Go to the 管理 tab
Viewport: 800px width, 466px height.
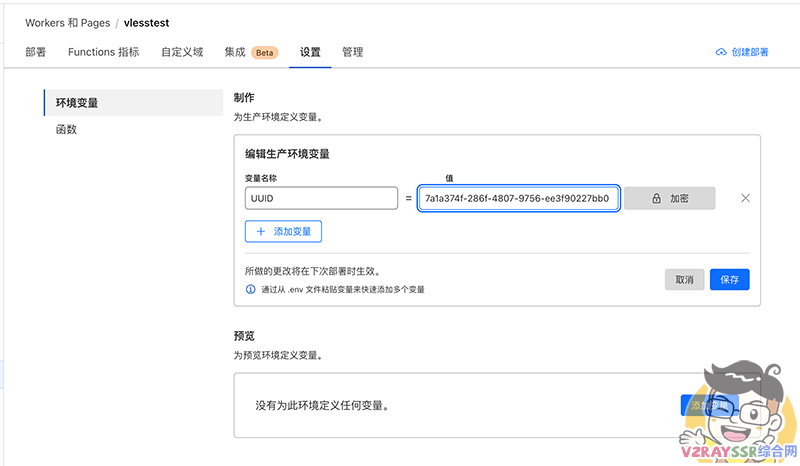[x=352, y=52]
